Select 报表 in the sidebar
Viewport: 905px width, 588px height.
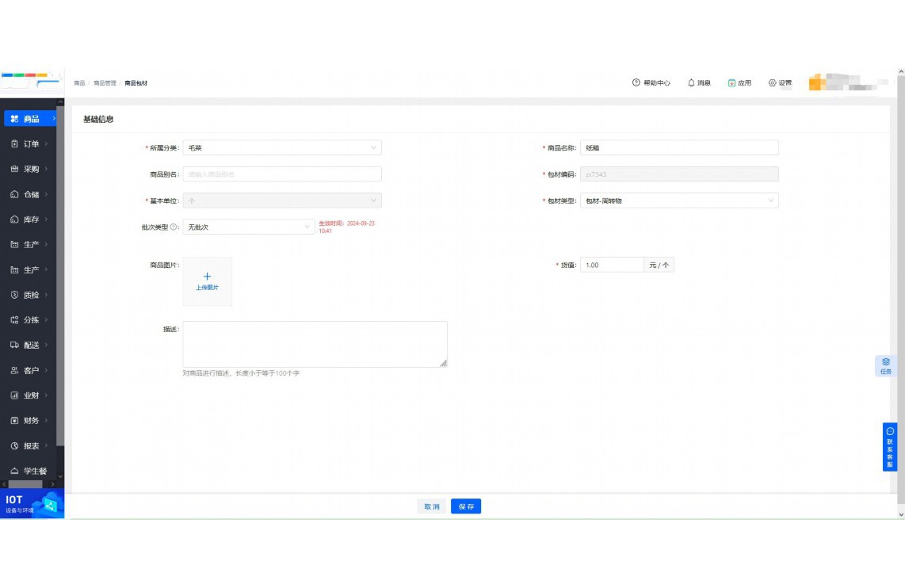pos(31,446)
